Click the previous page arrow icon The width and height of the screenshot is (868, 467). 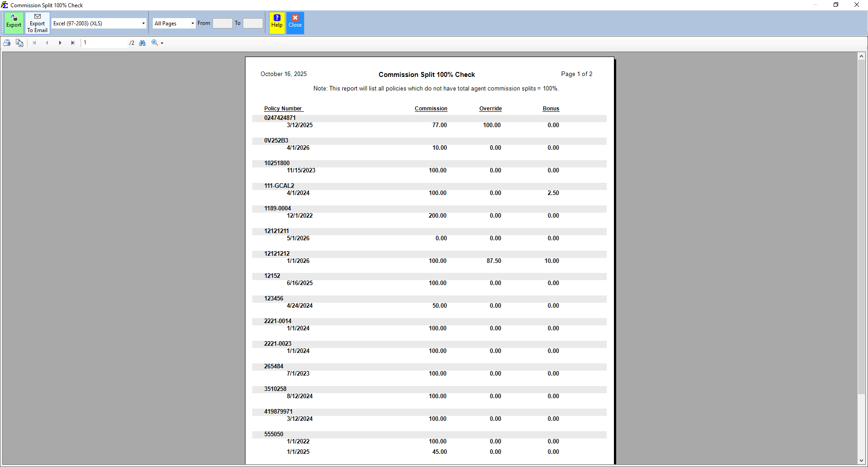[x=47, y=43]
